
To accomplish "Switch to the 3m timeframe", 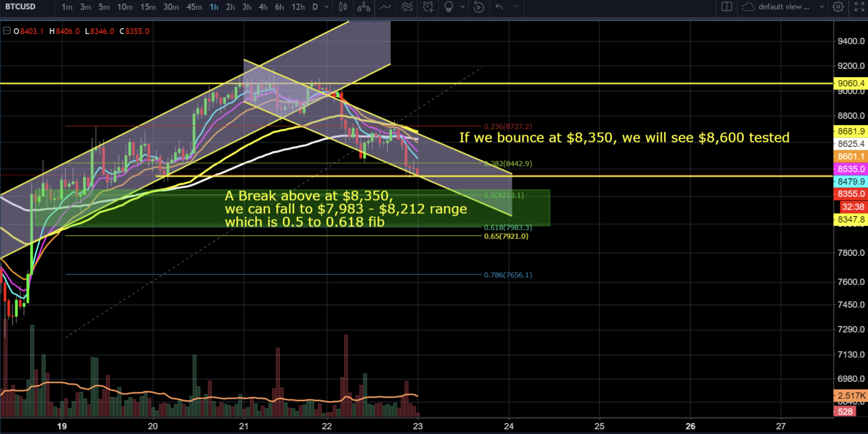I will point(85,7).
